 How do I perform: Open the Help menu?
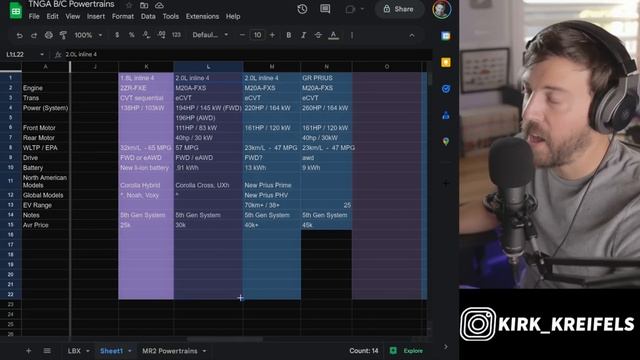pos(233,16)
